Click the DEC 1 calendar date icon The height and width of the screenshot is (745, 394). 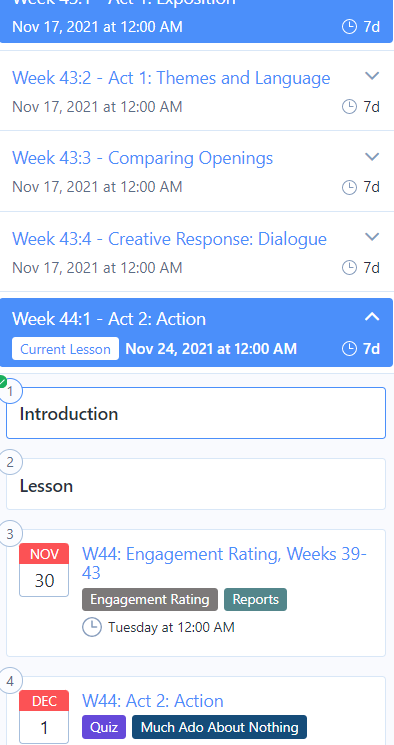[44, 716]
